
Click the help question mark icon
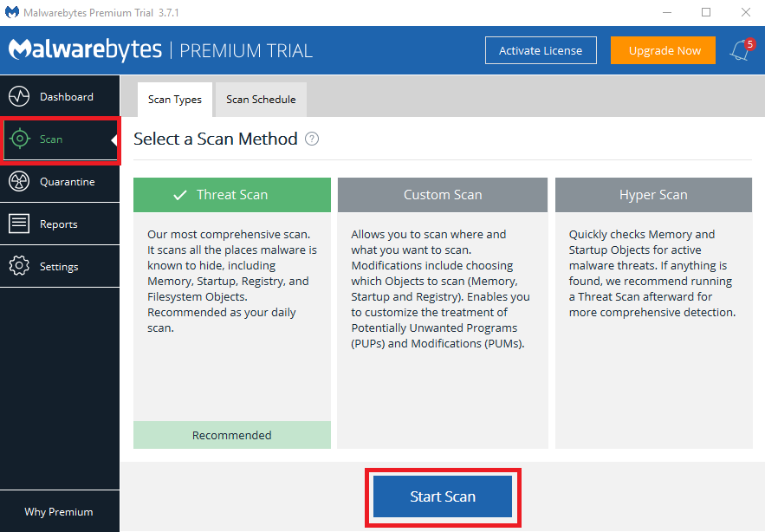click(312, 139)
